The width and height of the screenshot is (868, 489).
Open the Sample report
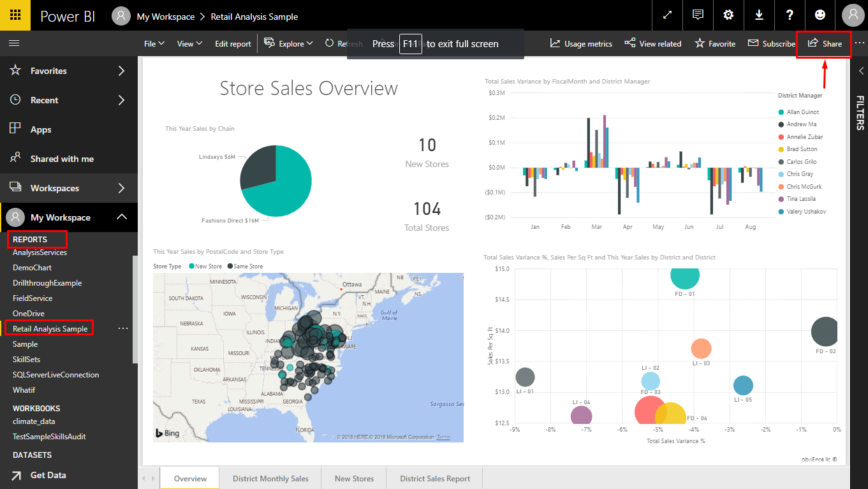pyautogui.click(x=26, y=344)
